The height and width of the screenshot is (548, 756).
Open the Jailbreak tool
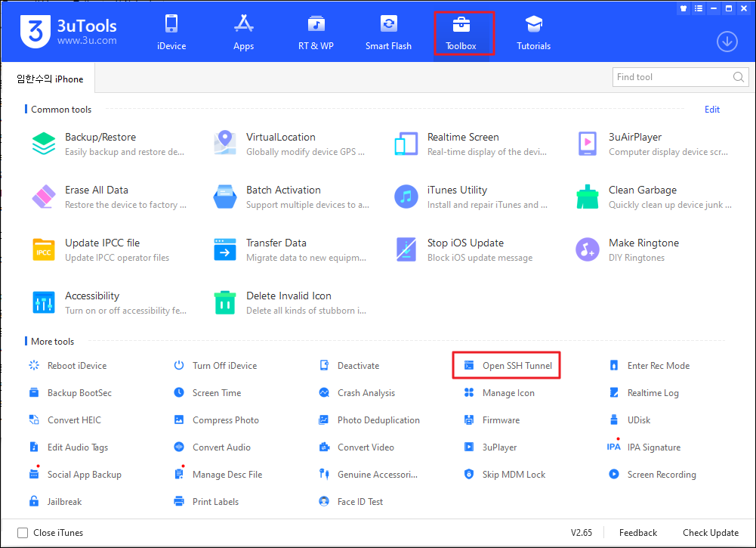pyautogui.click(x=55, y=501)
